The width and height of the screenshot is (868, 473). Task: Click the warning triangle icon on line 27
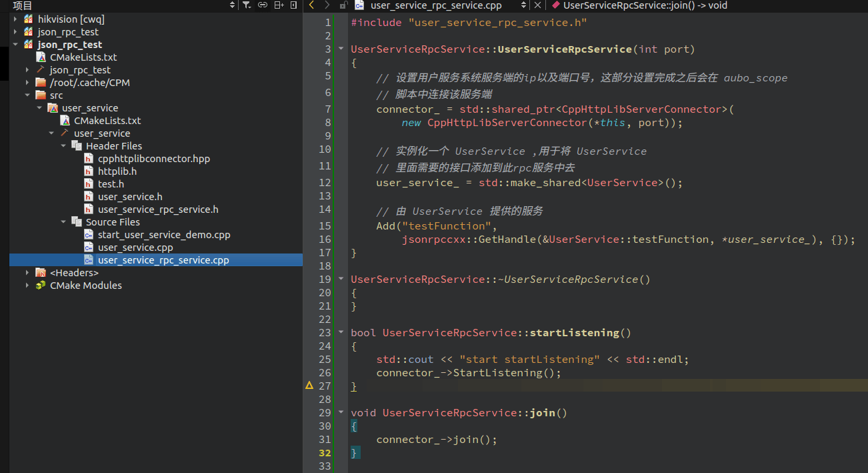[309, 386]
